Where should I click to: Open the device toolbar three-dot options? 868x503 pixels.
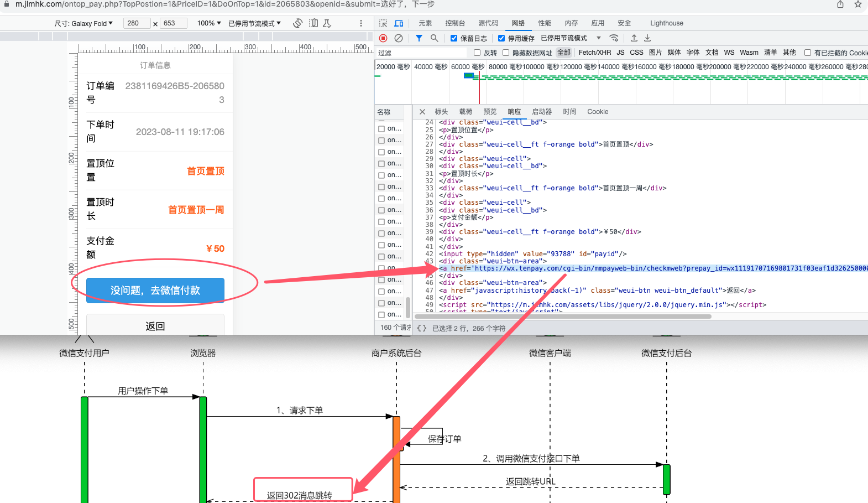361,23
